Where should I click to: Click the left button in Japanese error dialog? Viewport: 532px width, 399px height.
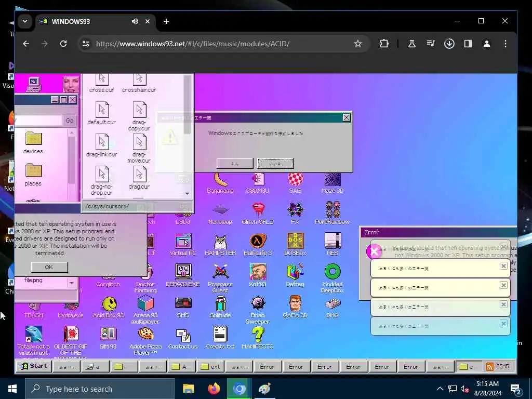(x=235, y=163)
